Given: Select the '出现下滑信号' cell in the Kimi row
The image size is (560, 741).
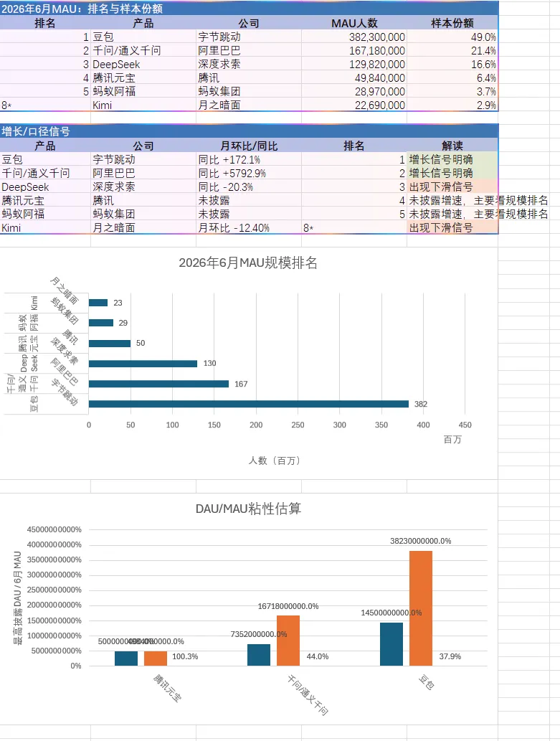Looking at the screenshot, I should [452, 228].
